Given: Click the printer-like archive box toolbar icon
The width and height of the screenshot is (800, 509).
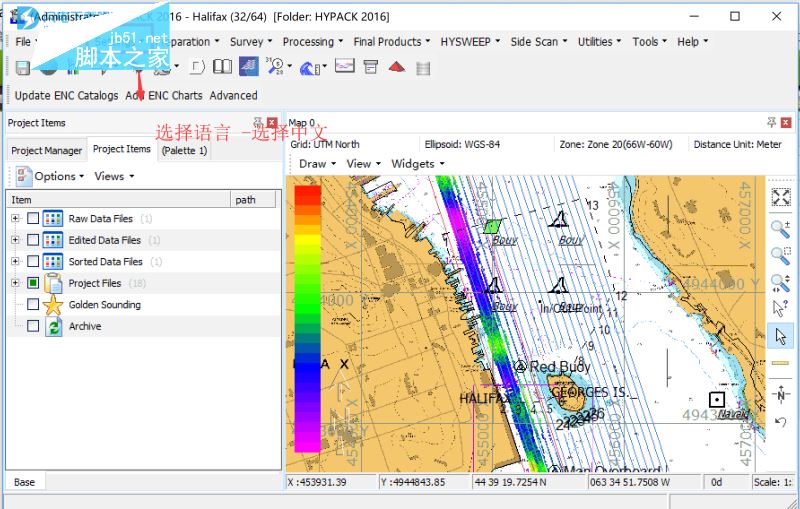Looking at the screenshot, I should [x=371, y=66].
